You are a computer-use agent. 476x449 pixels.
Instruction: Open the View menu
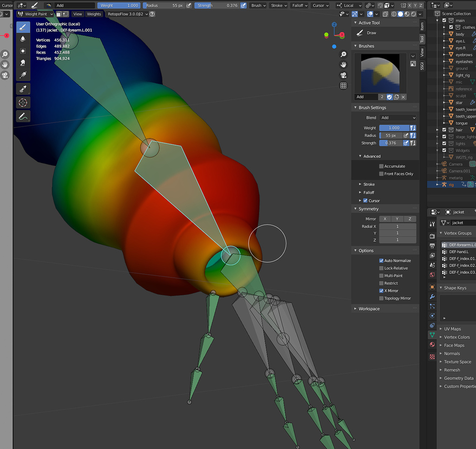(x=78, y=14)
